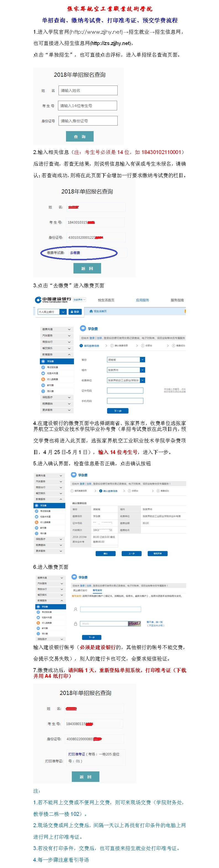219x868 pixels.
Task: Collapse 教育服务 section in first bank sidebar
Action: pos(69,354)
